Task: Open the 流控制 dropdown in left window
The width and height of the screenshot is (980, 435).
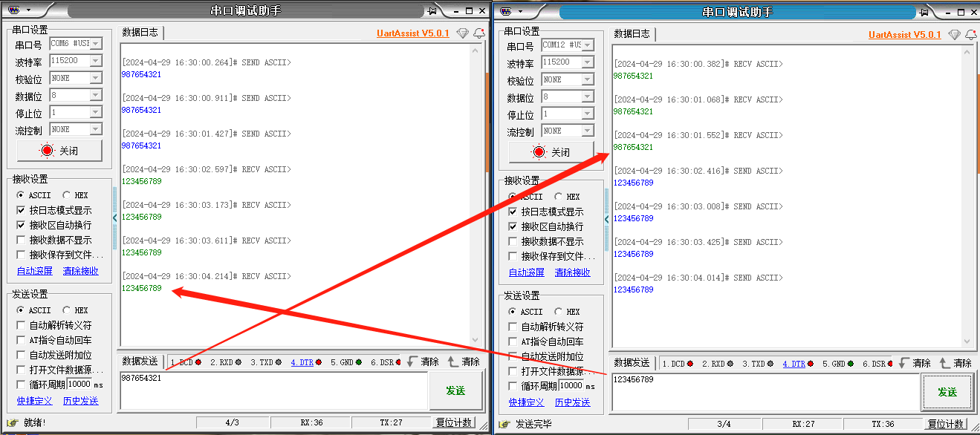Action: click(95, 130)
